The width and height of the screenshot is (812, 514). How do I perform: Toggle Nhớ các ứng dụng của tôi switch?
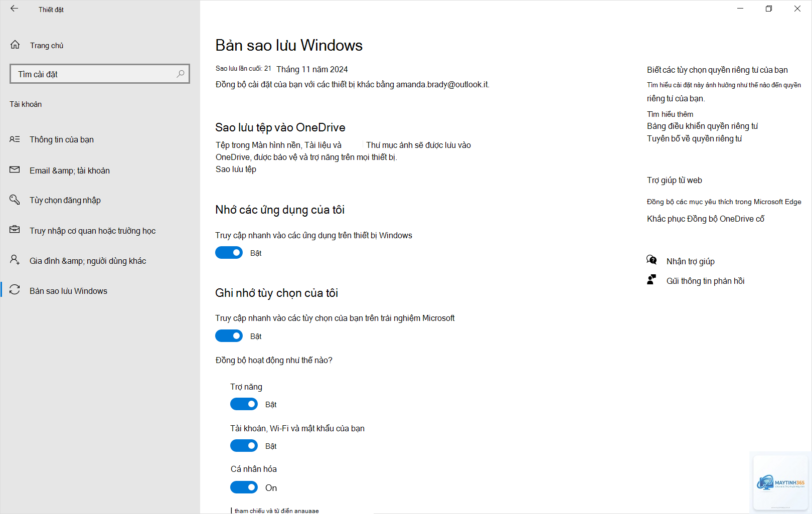(x=229, y=253)
